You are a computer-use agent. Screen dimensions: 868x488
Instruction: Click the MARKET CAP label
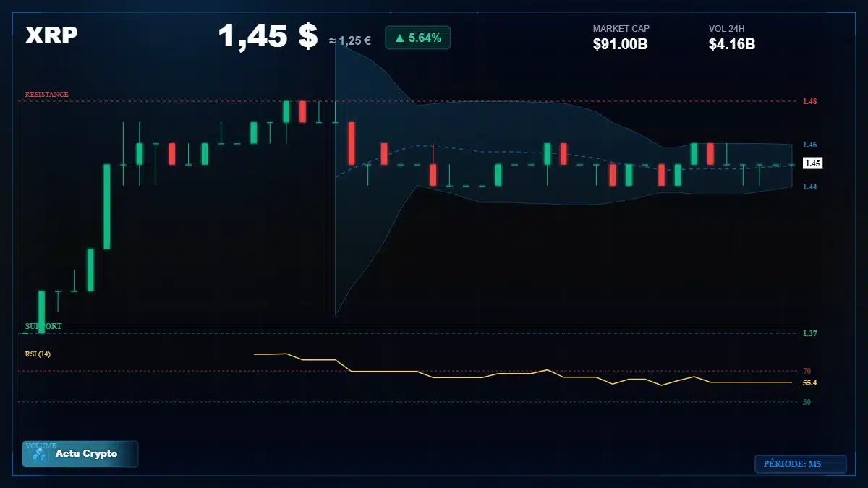[621, 29]
